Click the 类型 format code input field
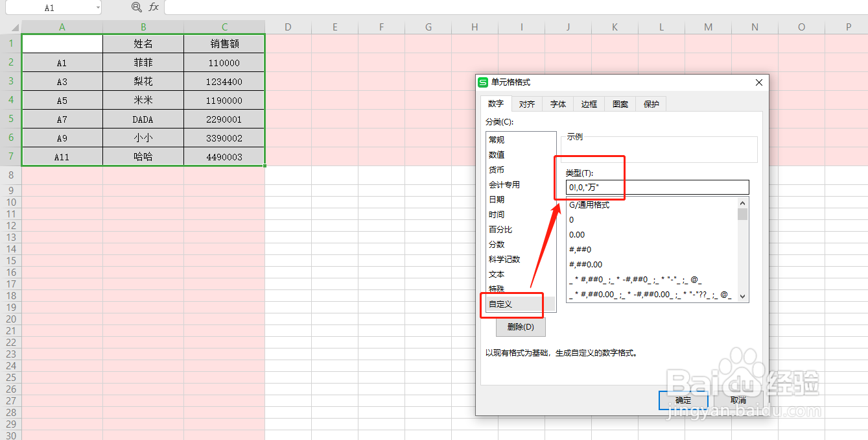The height and width of the screenshot is (440, 868). click(x=657, y=188)
